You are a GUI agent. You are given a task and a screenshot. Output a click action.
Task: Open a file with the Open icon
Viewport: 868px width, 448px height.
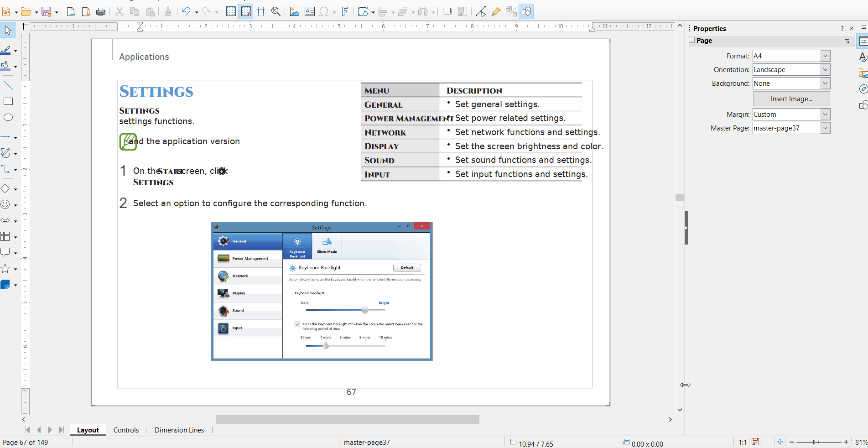[26, 11]
